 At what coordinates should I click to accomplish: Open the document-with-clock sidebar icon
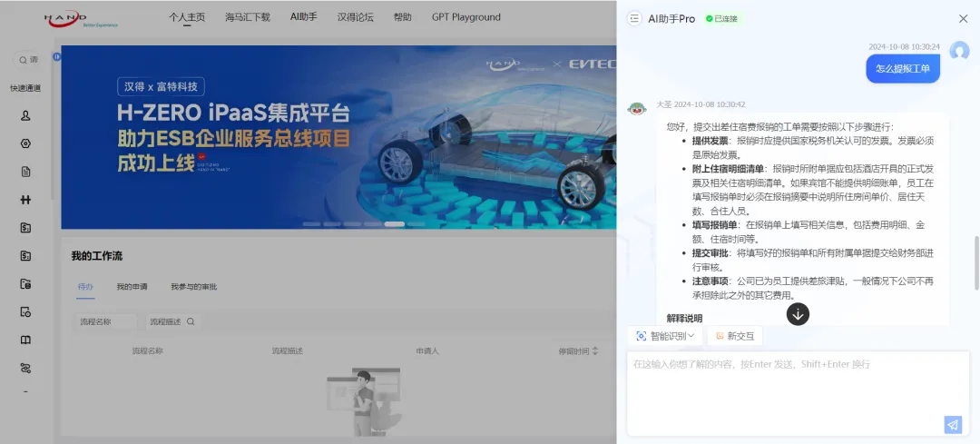[x=25, y=312]
